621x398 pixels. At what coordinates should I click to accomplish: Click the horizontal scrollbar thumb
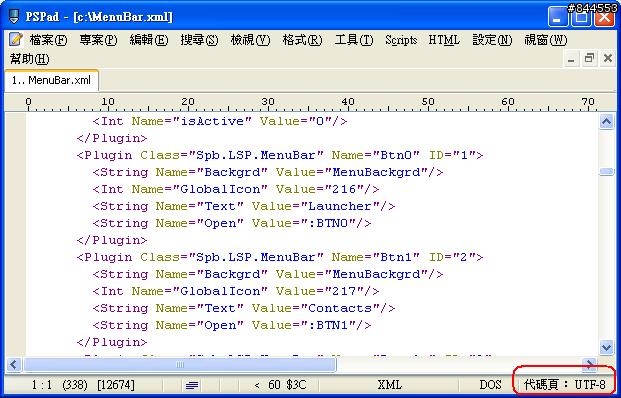pyautogui.click(x=180, y=364)
